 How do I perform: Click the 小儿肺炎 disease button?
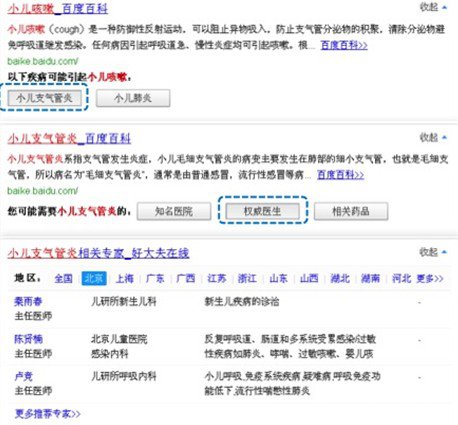(133, 98)
